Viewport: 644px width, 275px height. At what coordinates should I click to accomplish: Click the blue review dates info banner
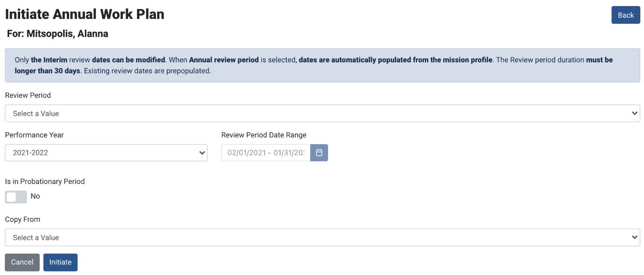coord(322,65)
